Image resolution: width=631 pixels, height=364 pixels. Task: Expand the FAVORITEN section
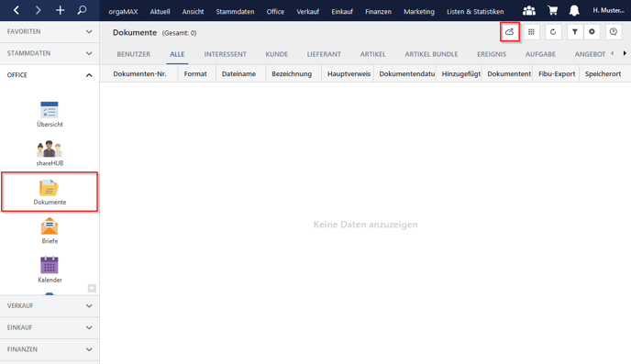(x=50, y=31)
